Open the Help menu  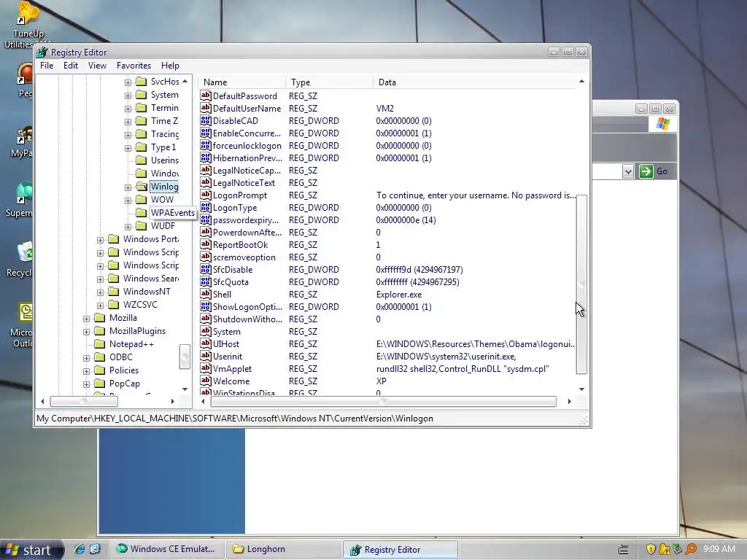tap(170, 66)
